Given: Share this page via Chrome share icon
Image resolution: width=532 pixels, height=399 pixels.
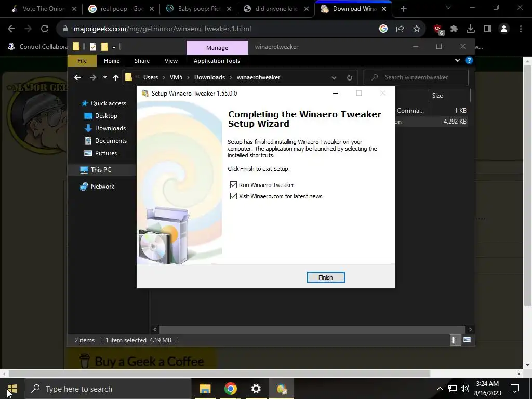Looking at the screenshot, I should [x=400, y=29].
